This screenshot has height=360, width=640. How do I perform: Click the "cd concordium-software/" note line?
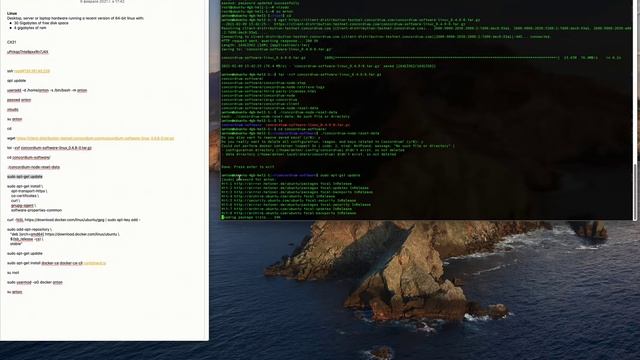coord(29,158)
